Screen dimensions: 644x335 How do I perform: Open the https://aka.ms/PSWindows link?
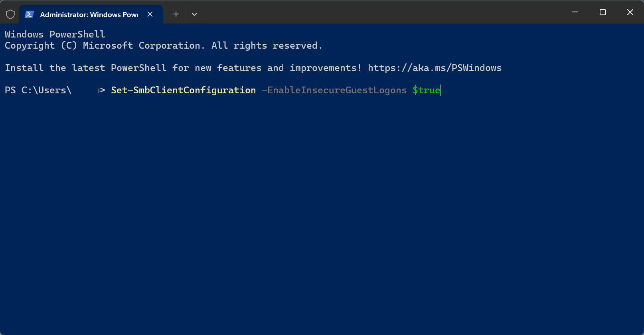pos(435,68)
